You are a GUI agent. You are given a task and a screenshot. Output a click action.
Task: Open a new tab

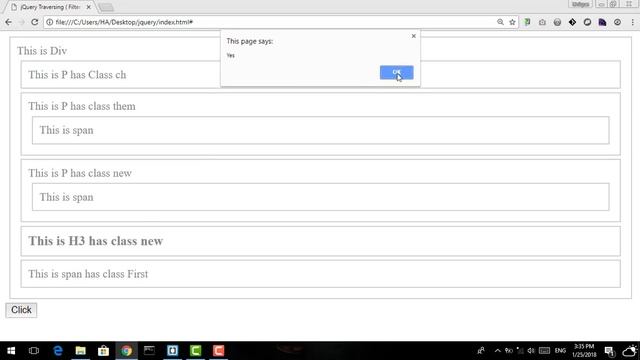pos(106,7)
